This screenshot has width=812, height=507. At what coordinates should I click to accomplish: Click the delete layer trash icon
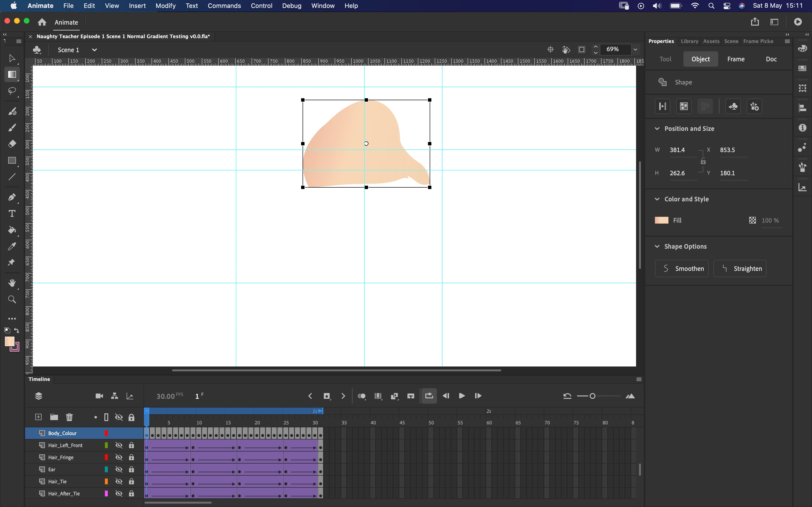click(69, 417)
